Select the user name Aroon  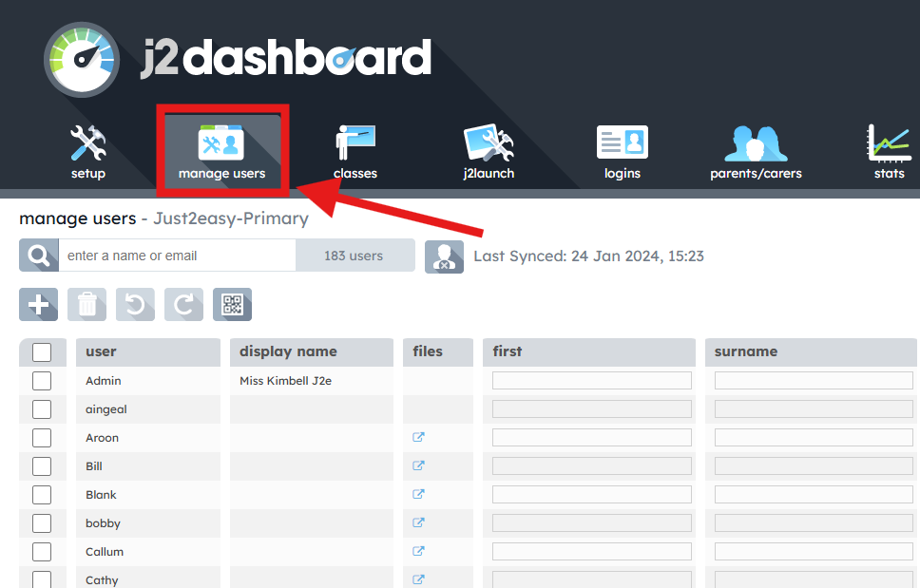coord(102,438)
